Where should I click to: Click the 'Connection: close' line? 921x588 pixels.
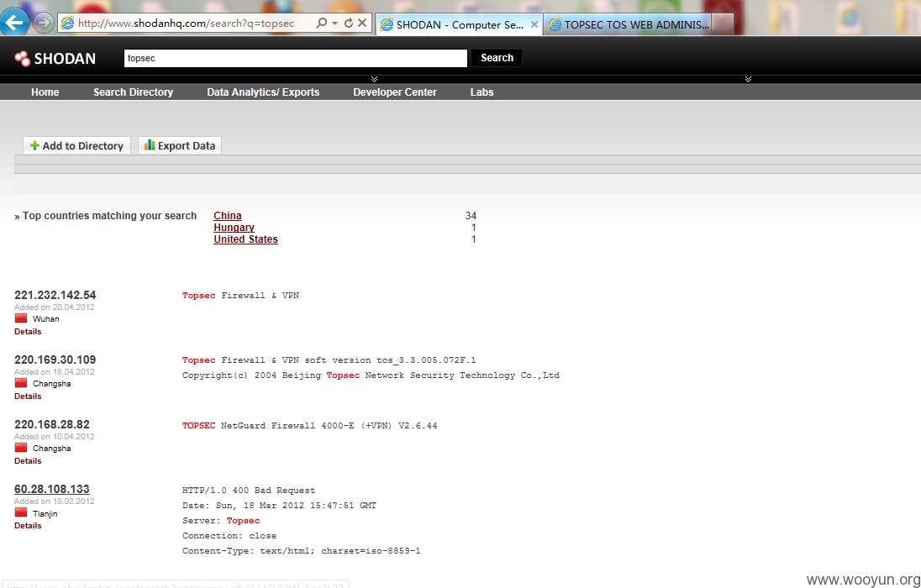pyautogui.click(x=229, y=536)
